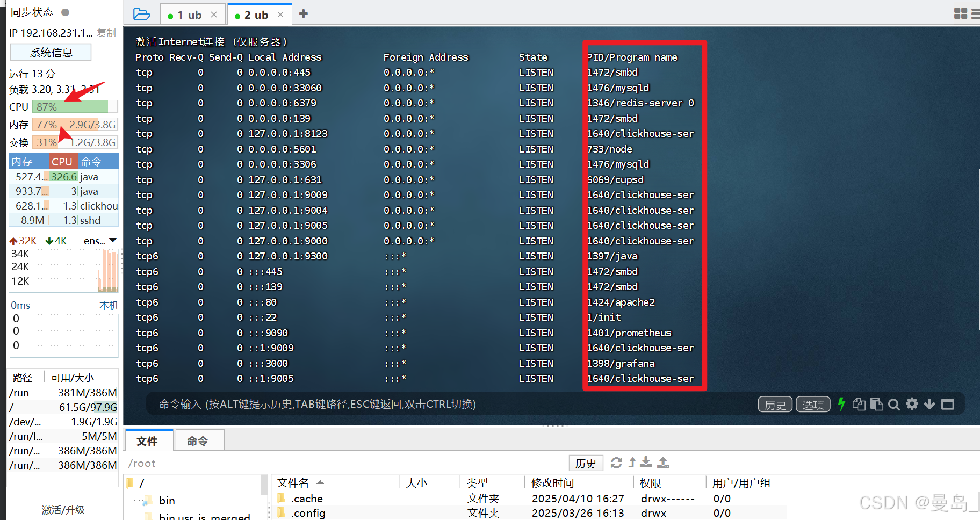Click the CPU 87% usage bar
This screenshot has width=980, height=520.
point(75,107)
